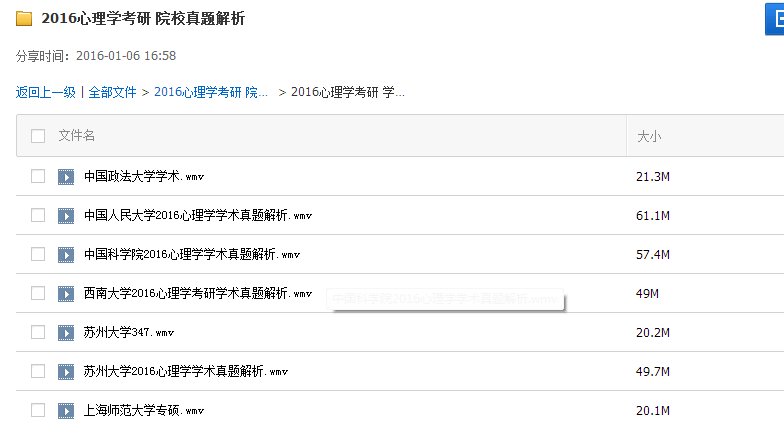
Task: Sort by the 文件名 column header
Action: click(x=77, y=136)
